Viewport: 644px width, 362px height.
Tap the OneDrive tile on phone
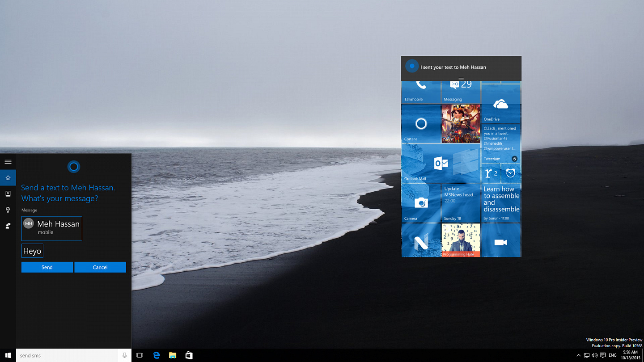point(501,104)
